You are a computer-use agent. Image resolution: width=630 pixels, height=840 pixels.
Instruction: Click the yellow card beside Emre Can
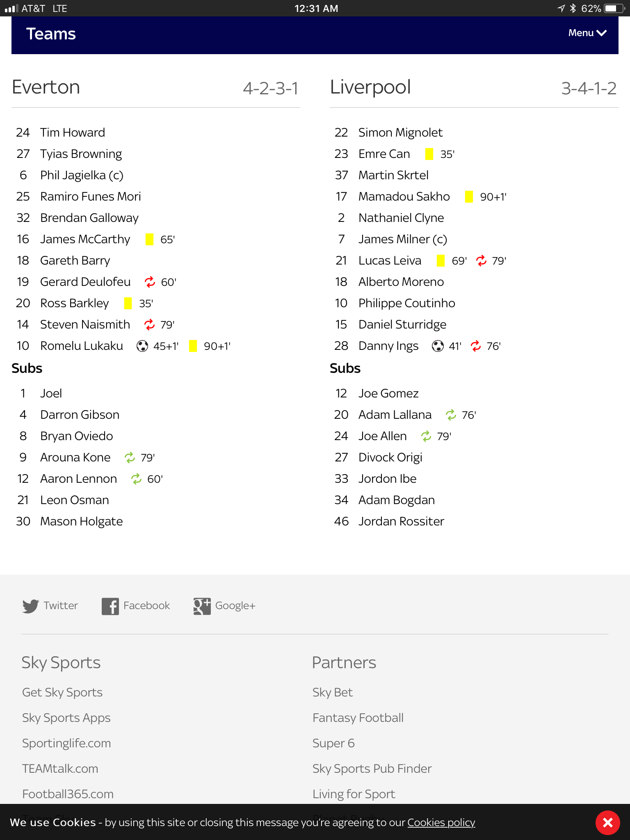[x=429, y=154]
